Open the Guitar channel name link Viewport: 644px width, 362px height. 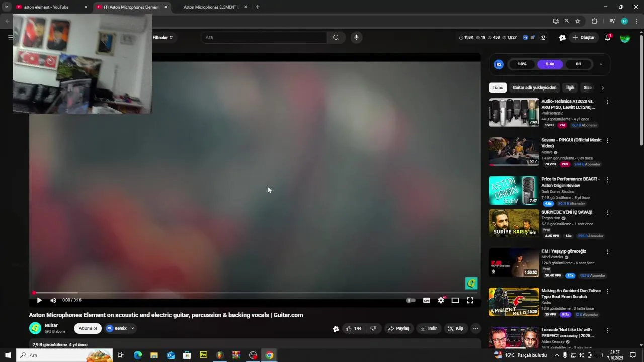pyautogui.click(x=51, y=325)
